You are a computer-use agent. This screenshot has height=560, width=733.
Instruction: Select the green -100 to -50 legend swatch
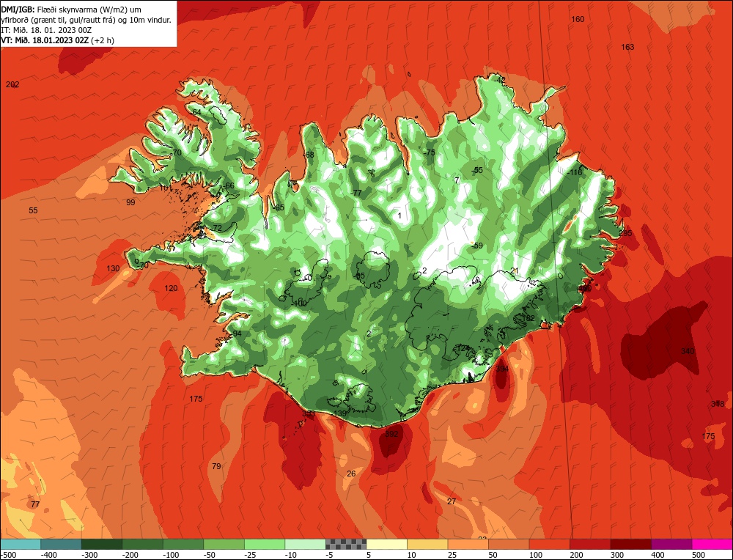183,544
